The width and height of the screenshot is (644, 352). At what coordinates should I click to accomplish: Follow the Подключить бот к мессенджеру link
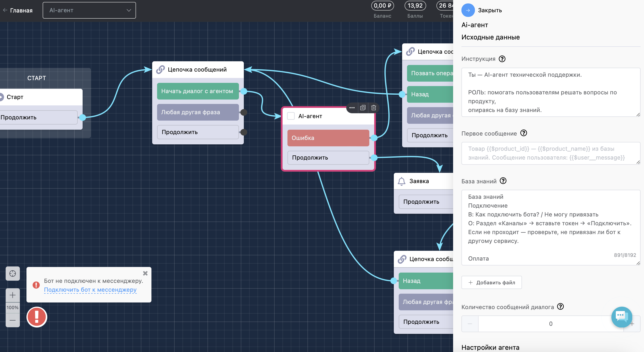[90, 290]
